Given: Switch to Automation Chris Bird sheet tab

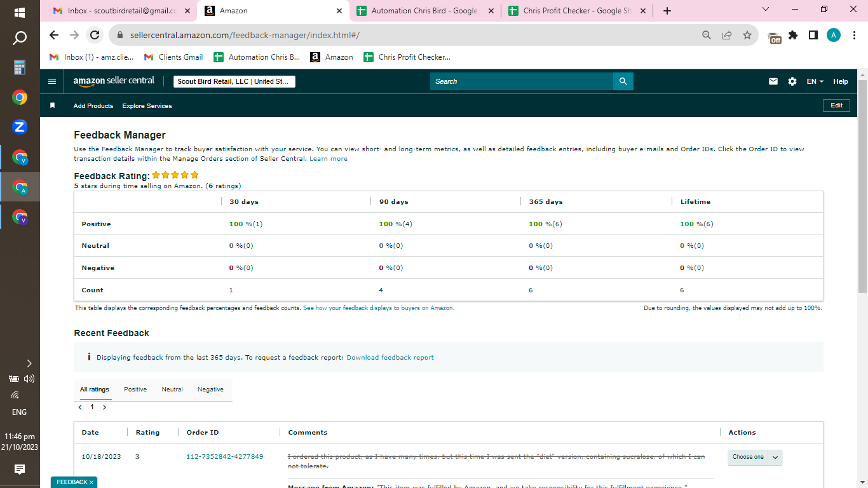Looking at the screenshot, I should tap(424, 11).
